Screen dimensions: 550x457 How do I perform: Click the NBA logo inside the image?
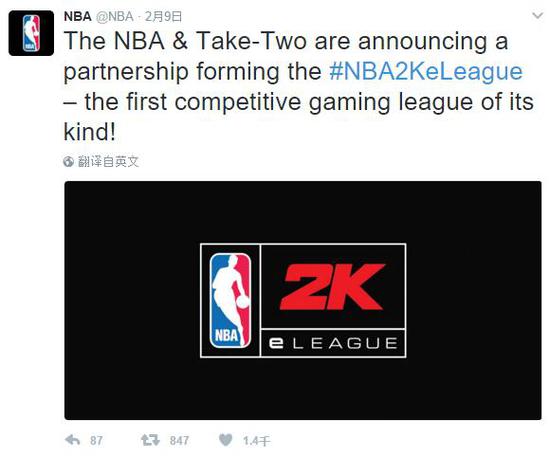tap(230, 300)
